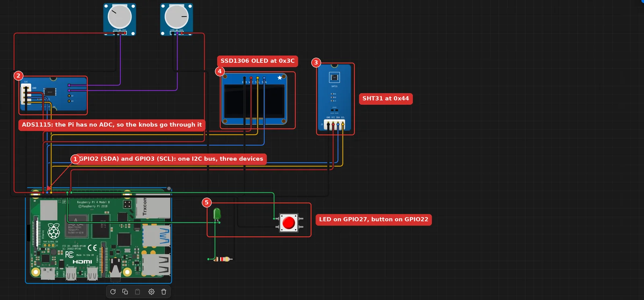Select the Raspberry Pi 4 Model B board
This screenshot has height=300, width=644.
coord(99,235)
